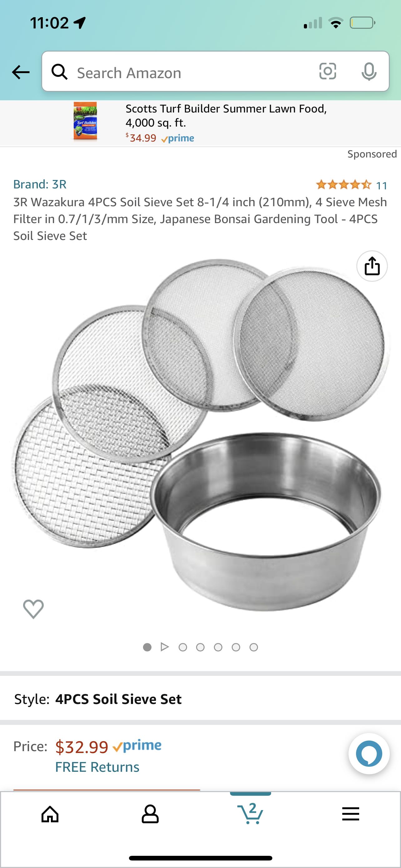This screenshot has height=868, width=401.
Task: Play product video from carousel indicator
Action: (x=165, y=647)
